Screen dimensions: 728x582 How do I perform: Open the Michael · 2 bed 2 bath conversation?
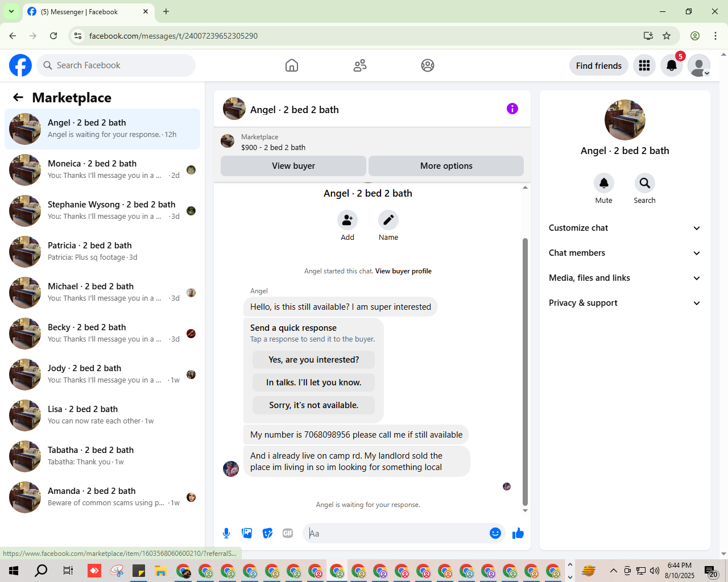102,293
